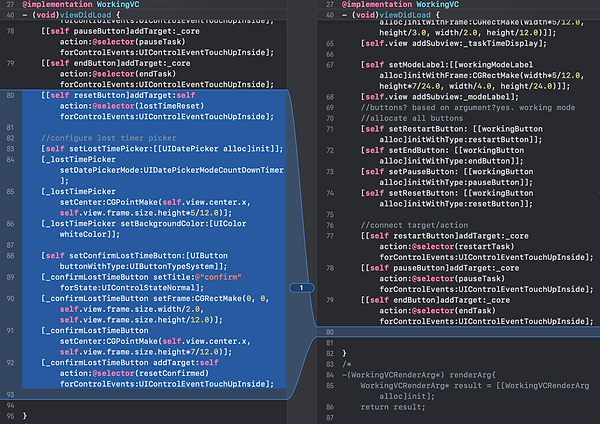Click the setTitle:@"confirm" line
The width and height of the screenshot is (600, 424).
[141, 277]
